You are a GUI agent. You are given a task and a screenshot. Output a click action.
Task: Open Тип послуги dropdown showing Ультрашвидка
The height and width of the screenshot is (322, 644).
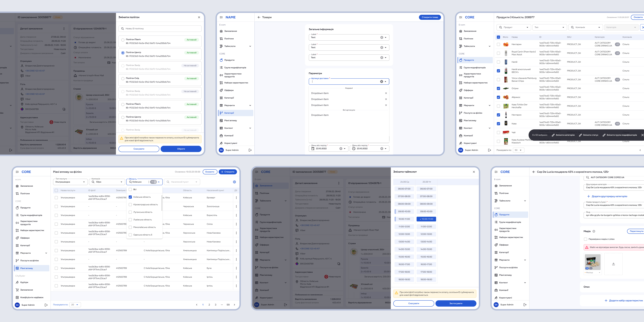(x=70, y=182)
